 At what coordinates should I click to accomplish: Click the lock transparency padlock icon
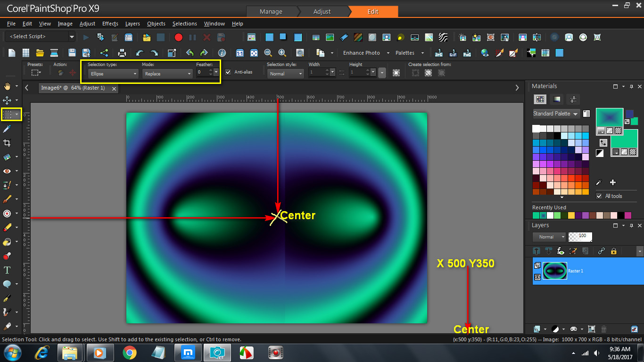pyautogui.click(x=613, y=251)
